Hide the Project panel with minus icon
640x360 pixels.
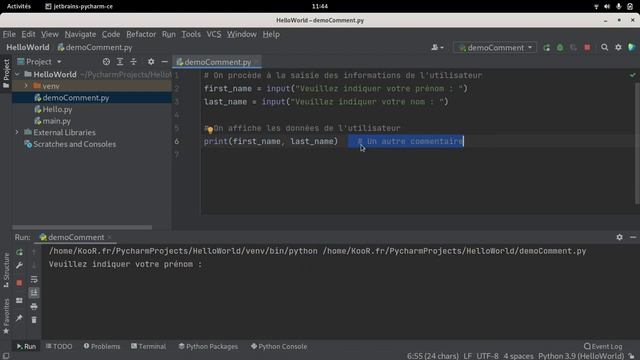164,62
